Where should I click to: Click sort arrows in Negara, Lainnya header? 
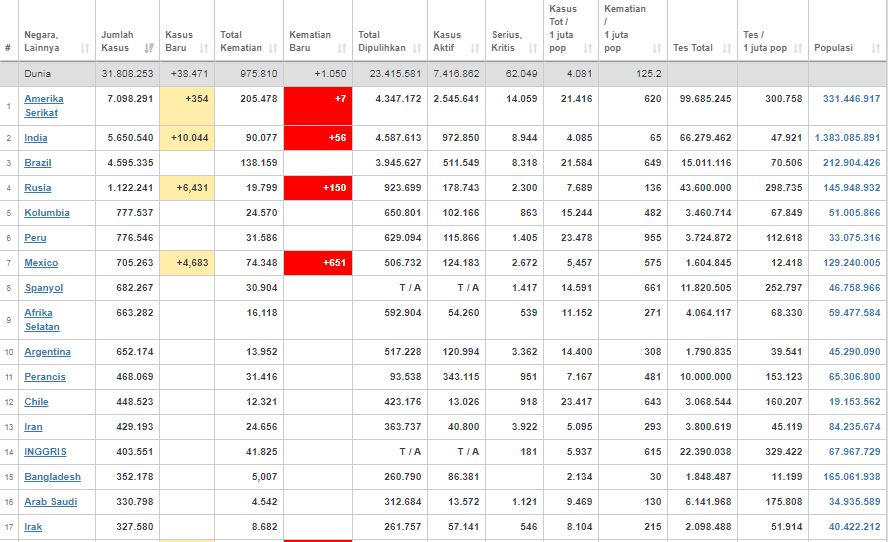(x=85, y=48)
